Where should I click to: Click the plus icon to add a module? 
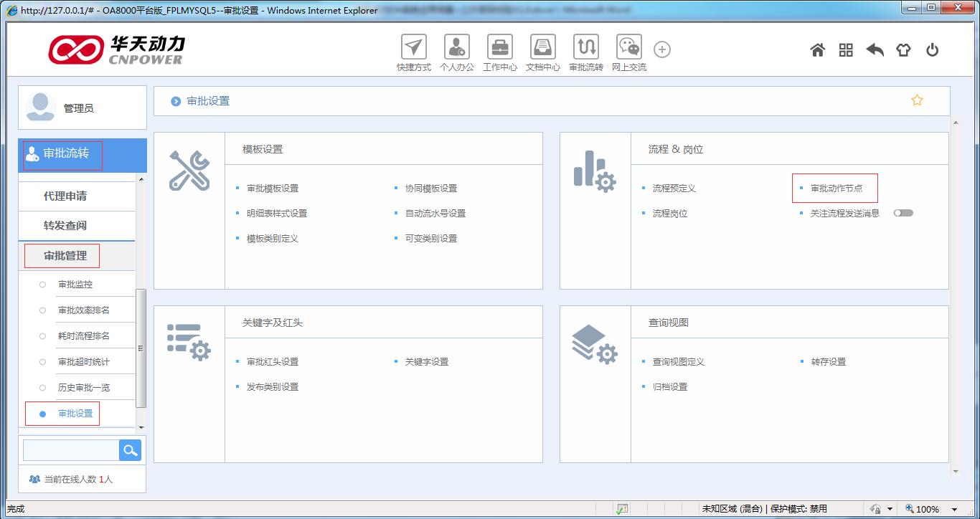click(661, 49)
